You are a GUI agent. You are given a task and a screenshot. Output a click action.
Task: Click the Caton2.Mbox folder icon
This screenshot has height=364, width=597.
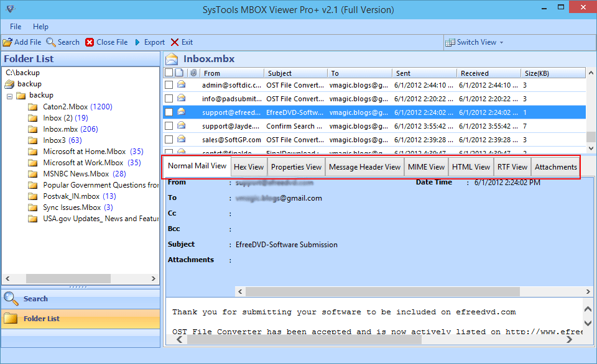[x=33, y=107]
